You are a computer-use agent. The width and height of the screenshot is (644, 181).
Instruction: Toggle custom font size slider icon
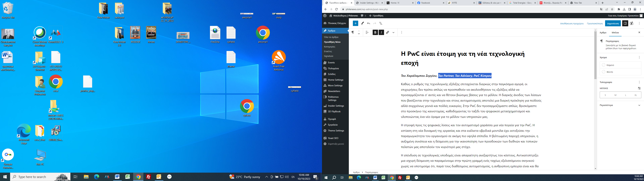(x=639, y=88)
